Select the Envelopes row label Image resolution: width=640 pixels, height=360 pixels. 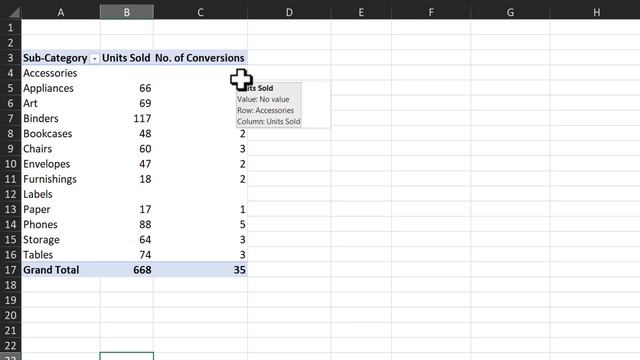(47, 164)
